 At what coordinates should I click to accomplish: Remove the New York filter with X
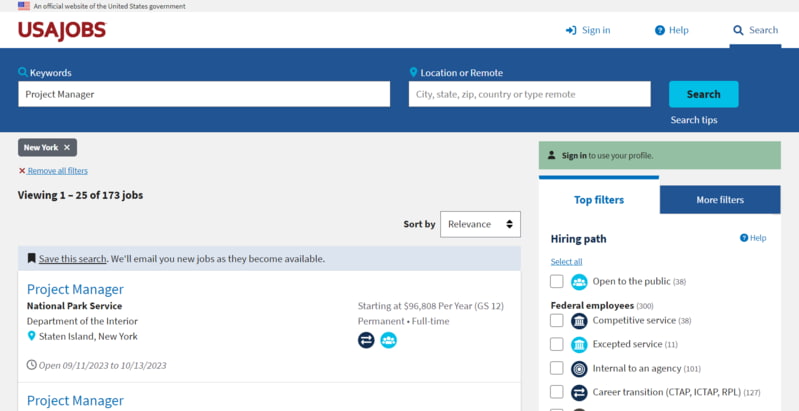pyautogui.click(x=67, y=148)
